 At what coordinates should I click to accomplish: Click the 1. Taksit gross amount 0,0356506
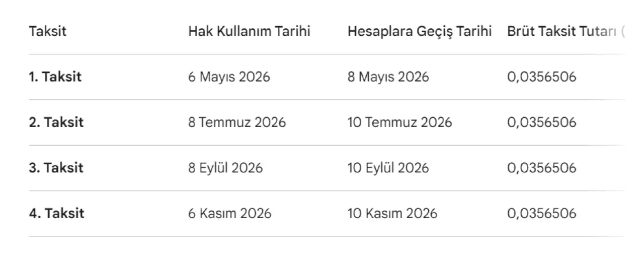tap(541, 77)
